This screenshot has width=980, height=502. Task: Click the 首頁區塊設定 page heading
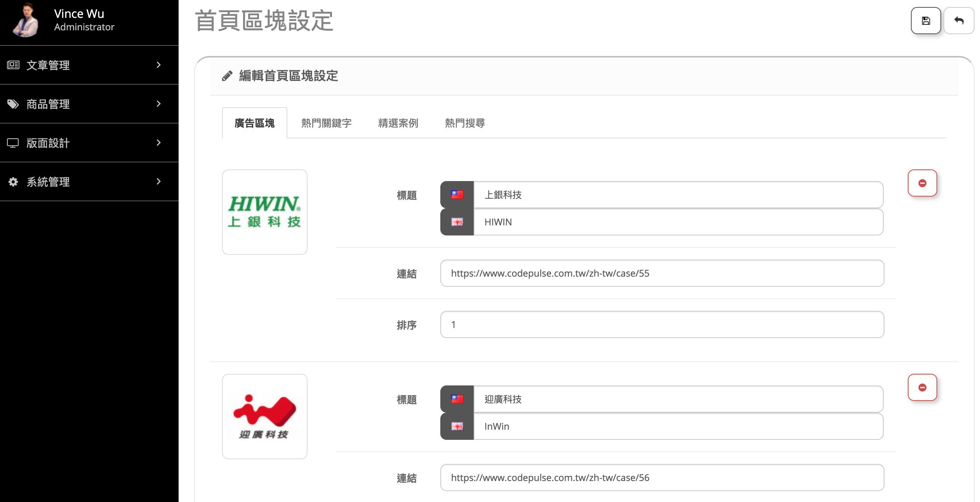click(264, 21)
